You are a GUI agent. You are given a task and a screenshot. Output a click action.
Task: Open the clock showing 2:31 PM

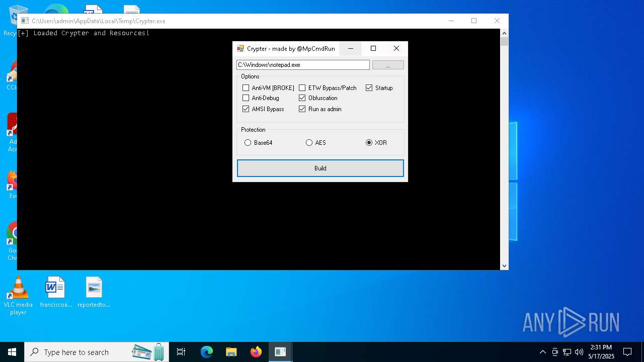pyautogui.click(x=601, y=352)
